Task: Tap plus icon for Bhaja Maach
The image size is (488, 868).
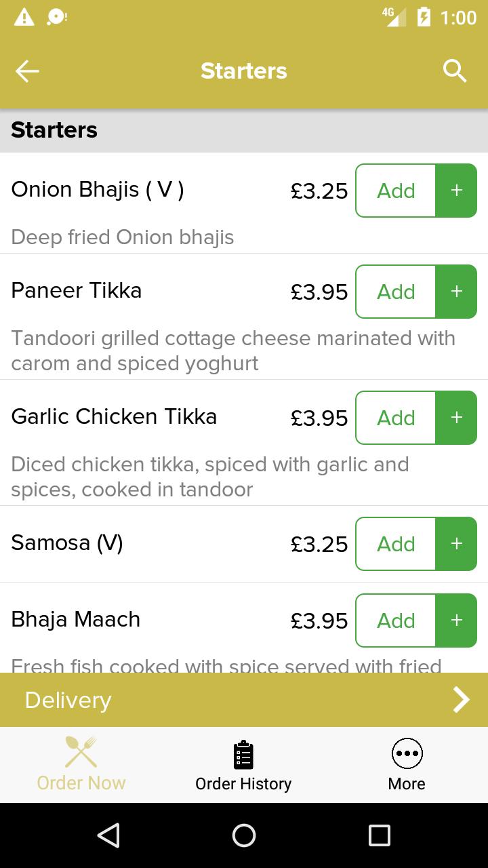Action: (456, 620)
